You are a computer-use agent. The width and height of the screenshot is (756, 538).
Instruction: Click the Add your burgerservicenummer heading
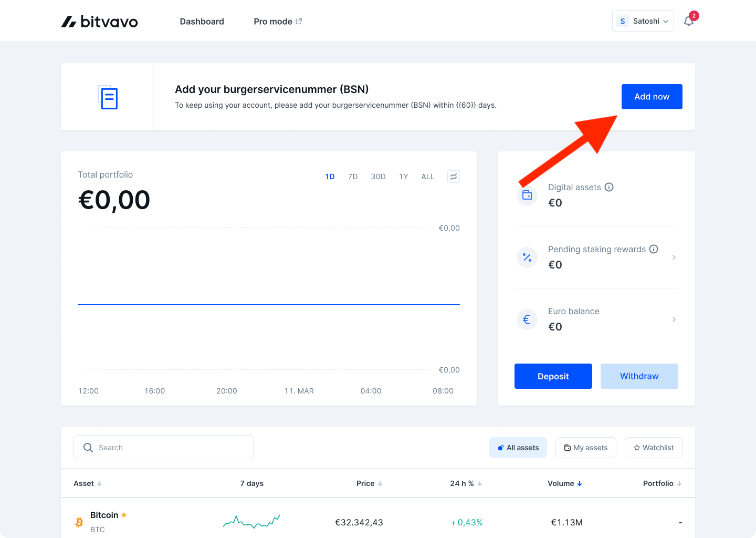pyautogui.click(x=272, y=89)
